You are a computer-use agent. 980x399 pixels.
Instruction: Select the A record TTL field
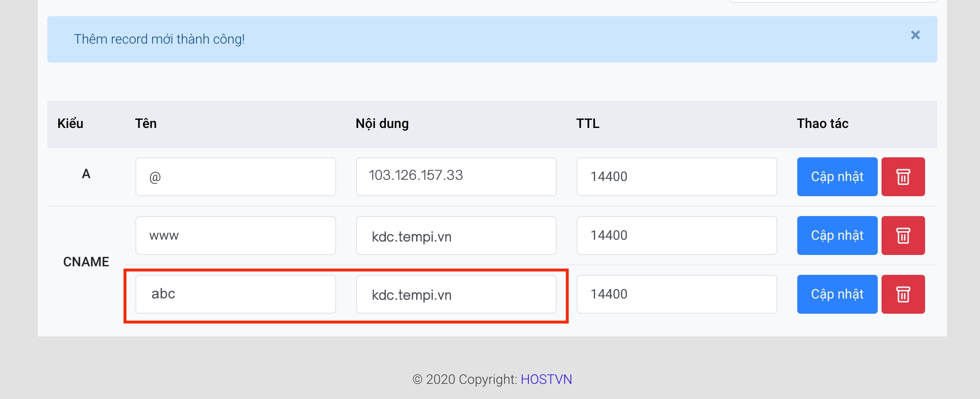(x=677, y=177)
